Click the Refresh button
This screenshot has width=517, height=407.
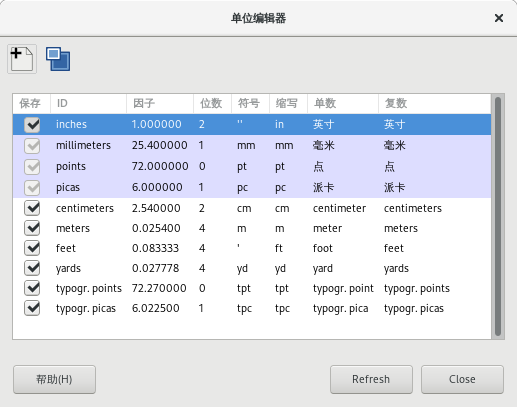[371, 379]
